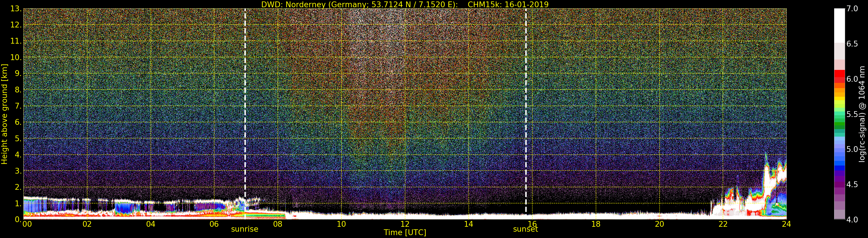Click the colorbar tick label '6.5'
This screenshot has width=868, height=238.
[852, 44]
